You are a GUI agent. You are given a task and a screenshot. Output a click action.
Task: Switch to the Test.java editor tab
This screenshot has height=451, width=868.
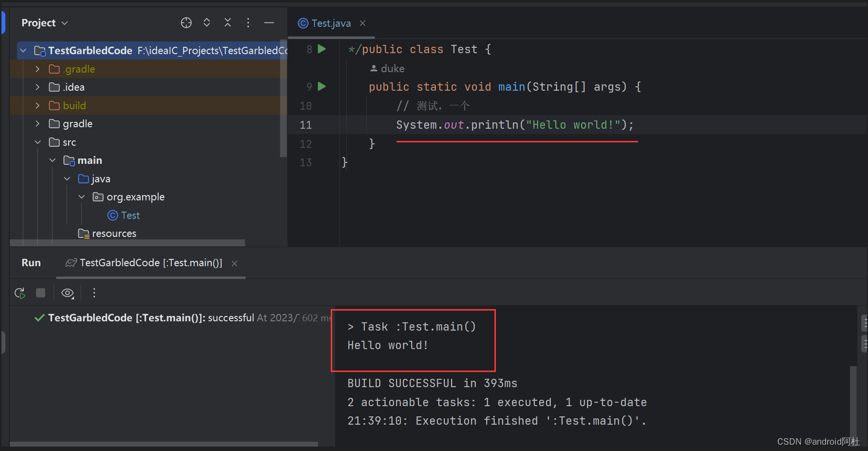click(x=325, y=23)
